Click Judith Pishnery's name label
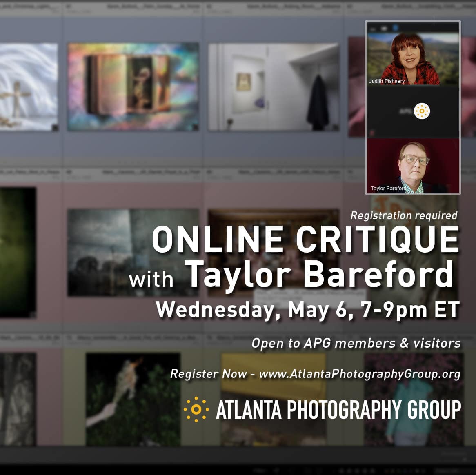The height and width of the screenshot is (475, 476). [386, 81]
